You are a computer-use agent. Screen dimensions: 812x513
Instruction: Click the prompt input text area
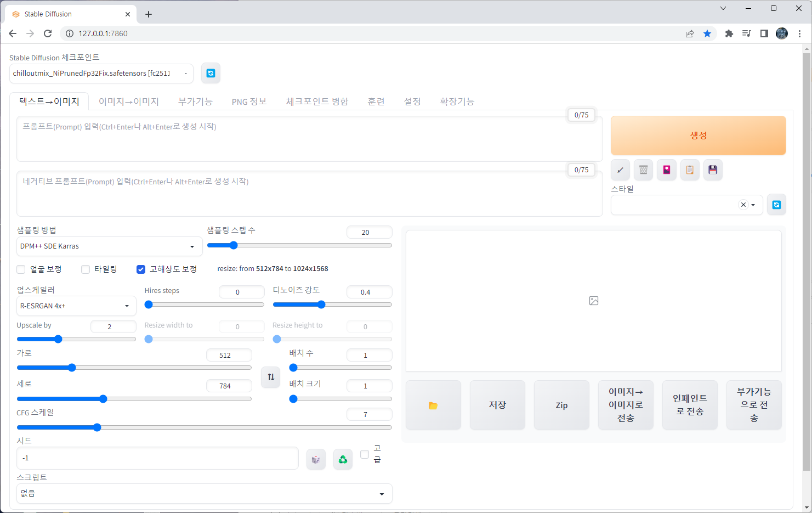point(310,139)
